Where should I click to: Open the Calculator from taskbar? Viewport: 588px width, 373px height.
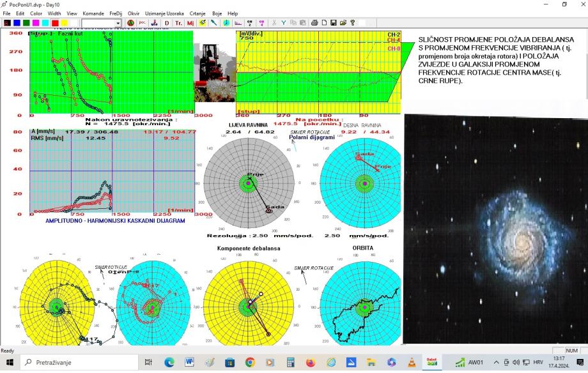[290, 363]
